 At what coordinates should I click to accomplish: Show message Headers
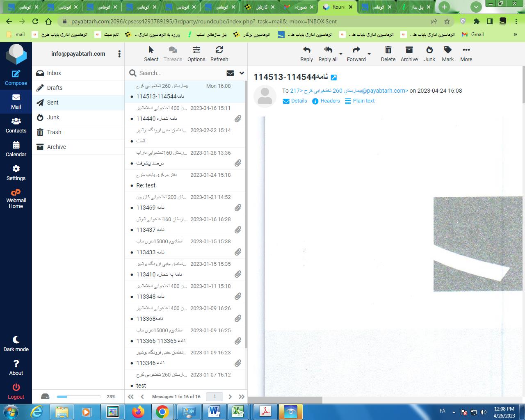point(326,101)
